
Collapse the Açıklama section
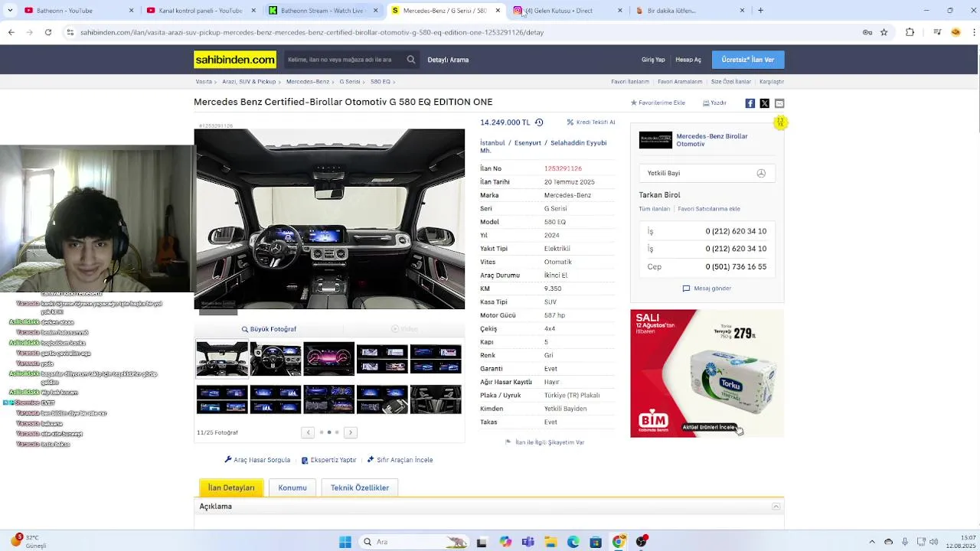(776, 507)
